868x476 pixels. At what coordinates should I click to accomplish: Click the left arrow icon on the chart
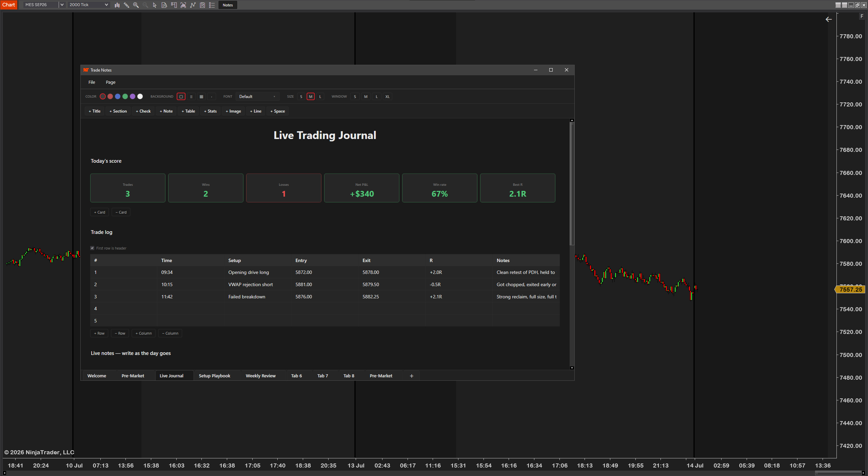click(828, 19)
